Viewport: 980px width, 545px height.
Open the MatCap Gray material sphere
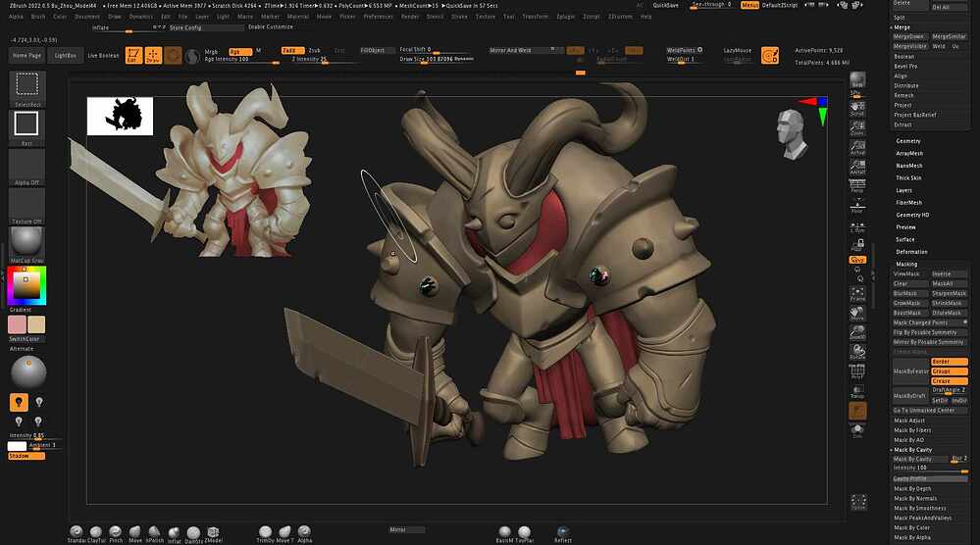(x=26, y=244)
